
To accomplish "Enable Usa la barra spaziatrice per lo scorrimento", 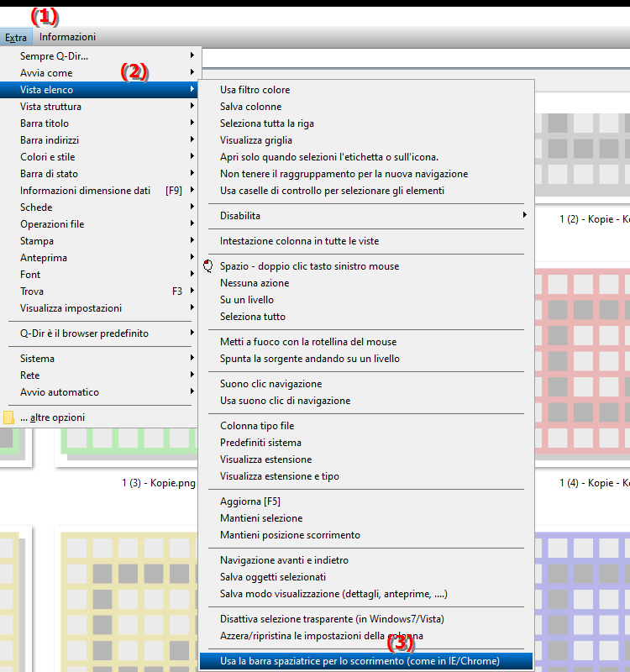I will (366, 661).
